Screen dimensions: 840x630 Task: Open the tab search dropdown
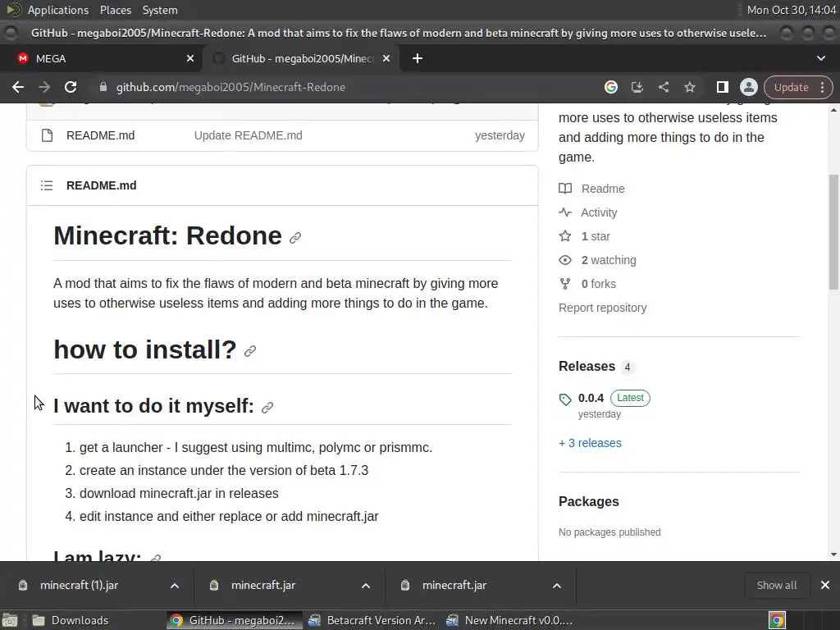(820, 58)
